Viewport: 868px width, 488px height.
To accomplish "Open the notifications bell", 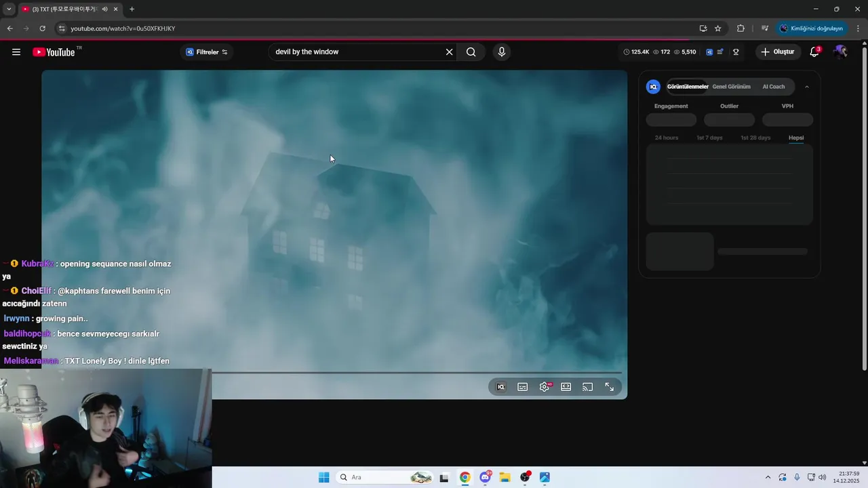I will 815,52.
